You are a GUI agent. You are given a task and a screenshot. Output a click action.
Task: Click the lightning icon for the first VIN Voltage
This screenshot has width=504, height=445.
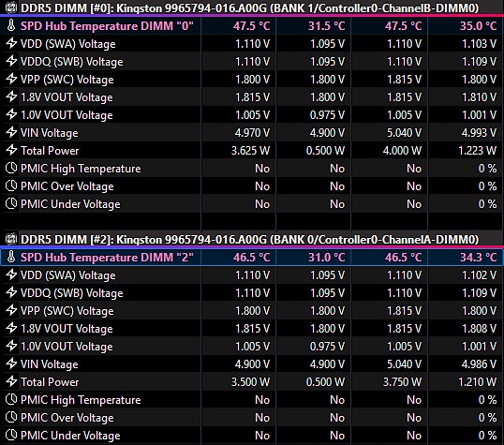click(x=11, y=132)
